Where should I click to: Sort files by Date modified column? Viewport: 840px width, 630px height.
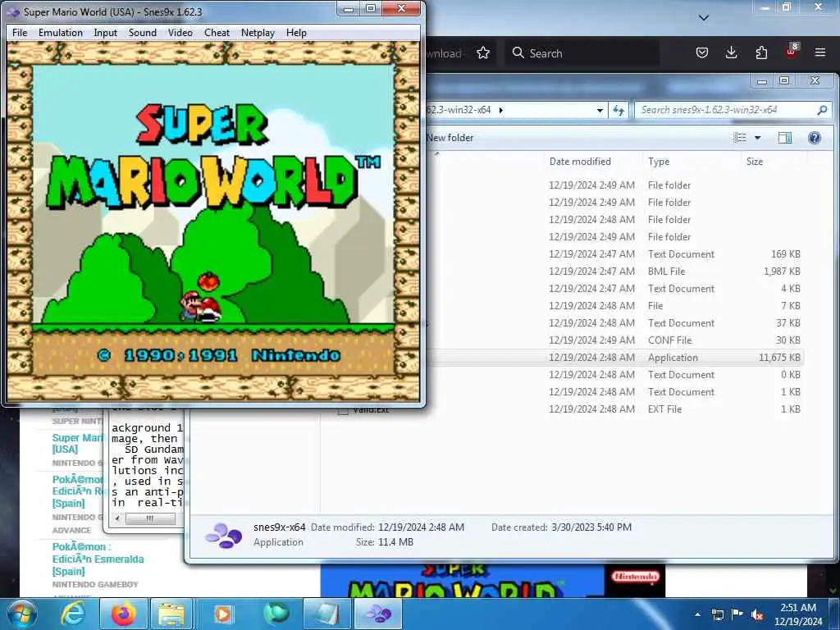(580, 162)
